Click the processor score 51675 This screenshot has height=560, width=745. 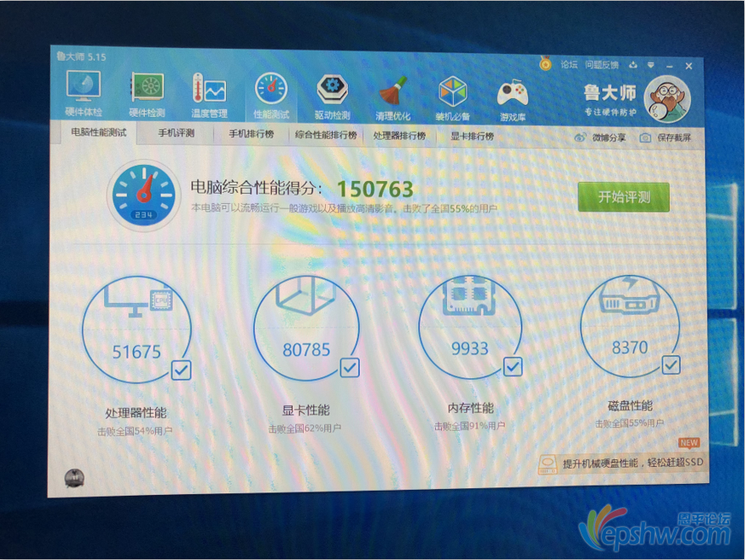(x=137, y=352)
